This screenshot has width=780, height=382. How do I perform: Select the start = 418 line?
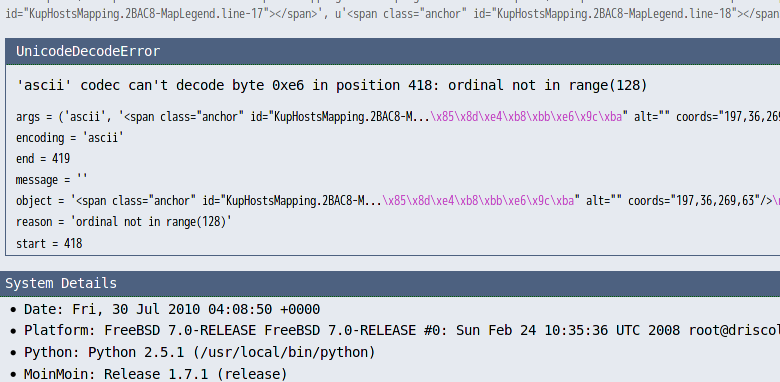point(49,244)
